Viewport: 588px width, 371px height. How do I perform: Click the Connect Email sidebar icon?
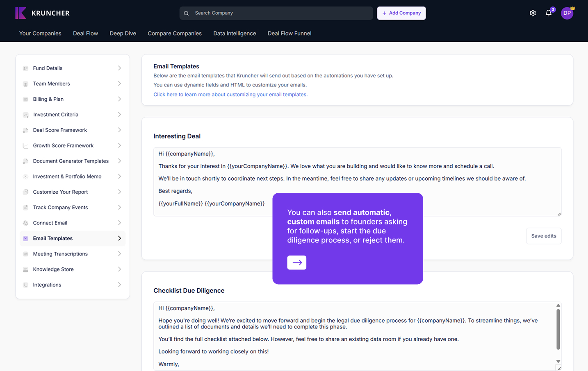point(25,223)
